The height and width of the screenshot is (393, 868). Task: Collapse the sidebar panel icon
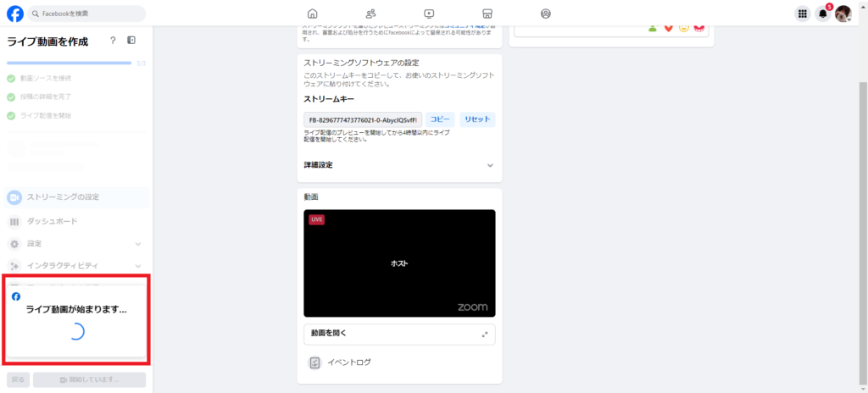[x=131, y=41]
